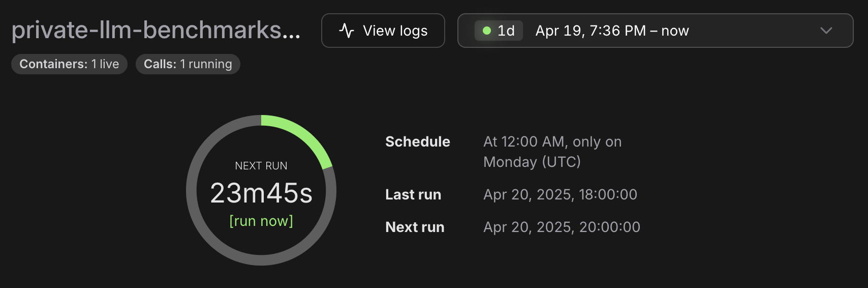868x288 pixels.
Task: Click the 'Apr 20, 2025, 20:00:00' value
Action: click(562, 227)
